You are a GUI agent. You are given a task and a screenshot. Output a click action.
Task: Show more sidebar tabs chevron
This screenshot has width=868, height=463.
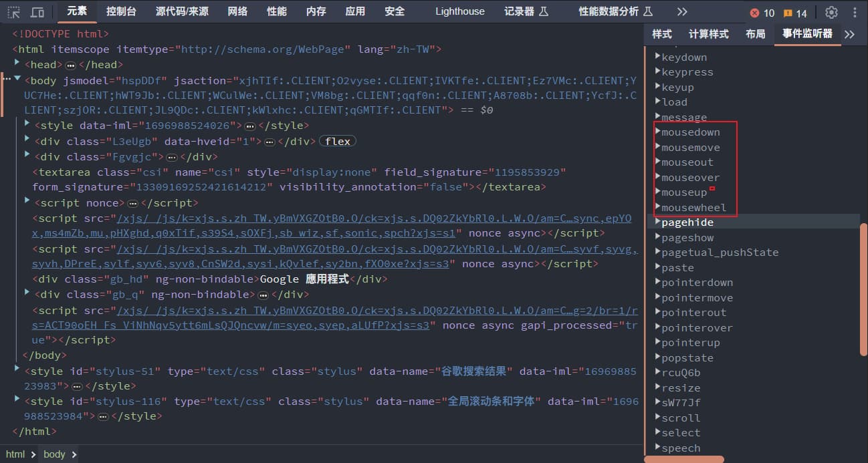[849, 34]
